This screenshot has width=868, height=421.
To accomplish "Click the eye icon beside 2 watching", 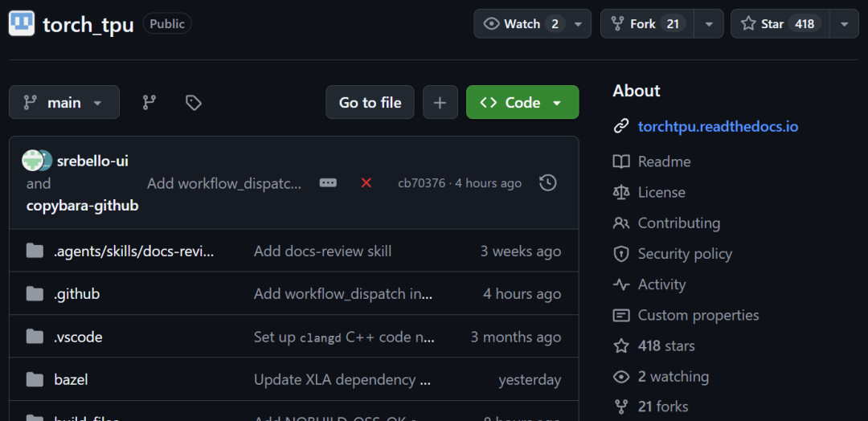I will [x=621, y=377].
